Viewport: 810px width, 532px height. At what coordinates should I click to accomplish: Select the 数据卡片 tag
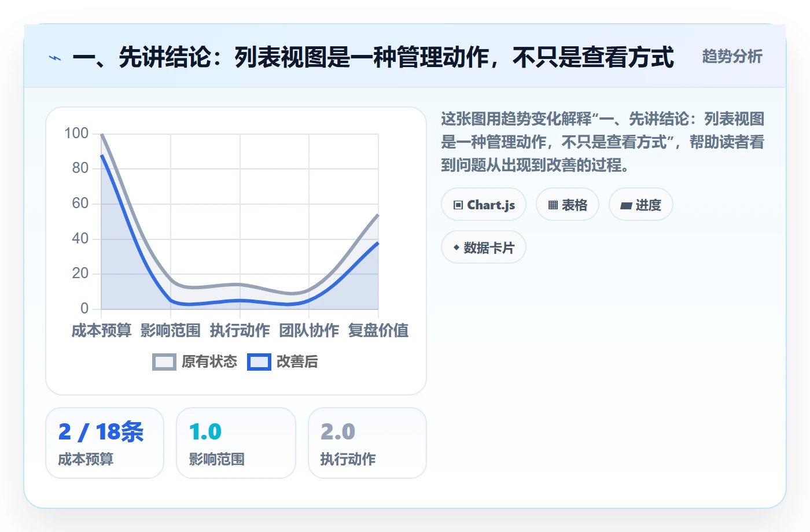point(484,247)
